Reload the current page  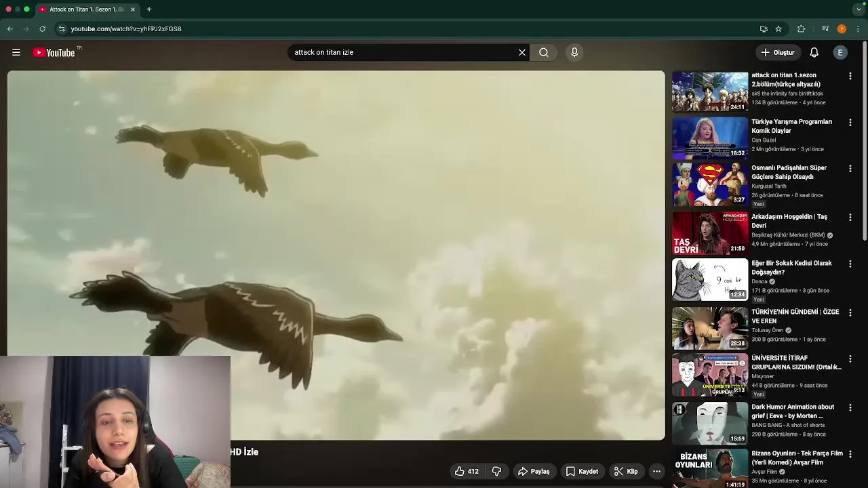pos(42,28)
